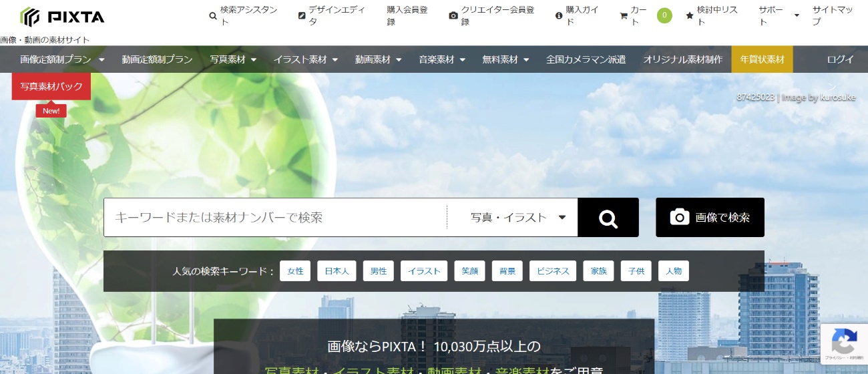Select the 日本人 keyword tag
The image size is (868, 374).
point(337,271)
